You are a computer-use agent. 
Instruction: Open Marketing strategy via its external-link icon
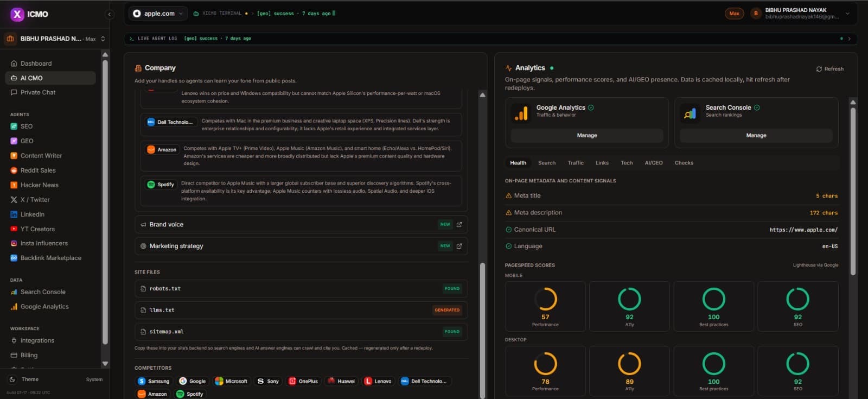(459, 246)
